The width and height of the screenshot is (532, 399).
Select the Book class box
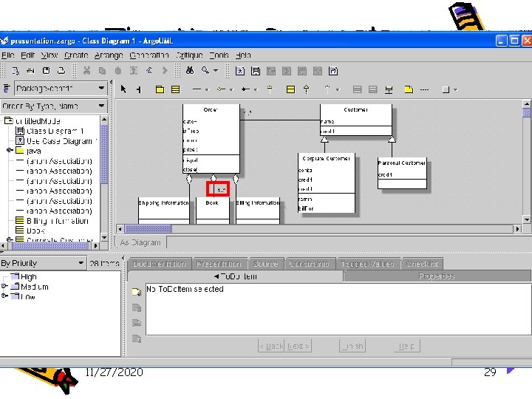(212, 211)
